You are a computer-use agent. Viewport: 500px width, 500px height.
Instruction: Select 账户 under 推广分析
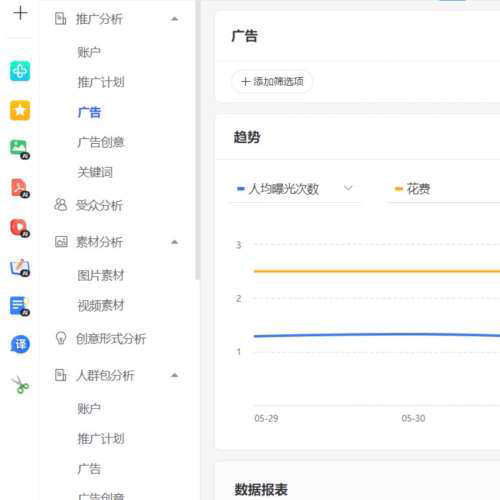(89, 52)
